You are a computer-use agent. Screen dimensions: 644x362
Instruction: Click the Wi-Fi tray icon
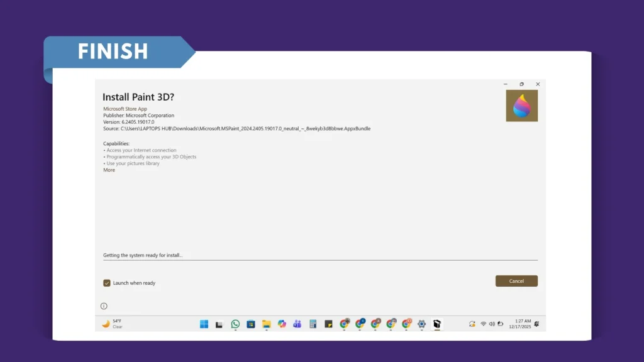[x=484, y=324]
